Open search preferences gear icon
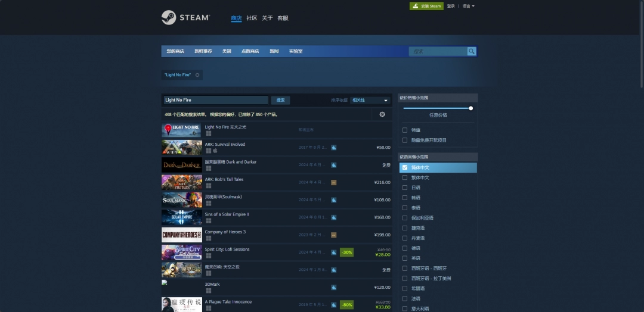 coord(382,114)
